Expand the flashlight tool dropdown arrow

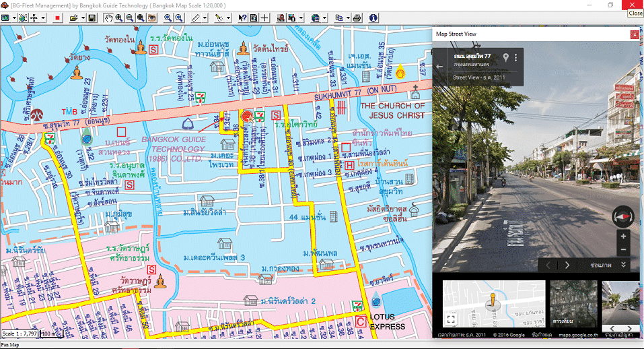coord(228,18)
